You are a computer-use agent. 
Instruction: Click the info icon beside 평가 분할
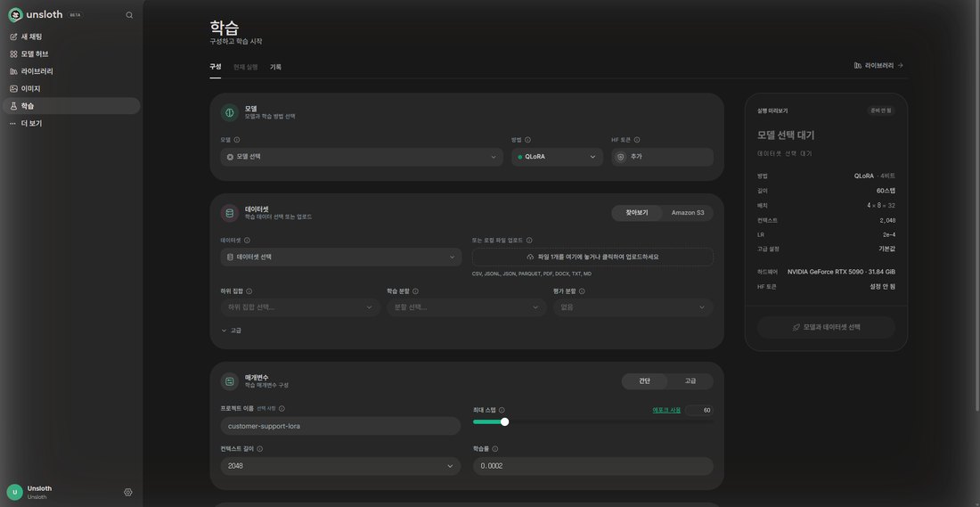click(582, 291)
